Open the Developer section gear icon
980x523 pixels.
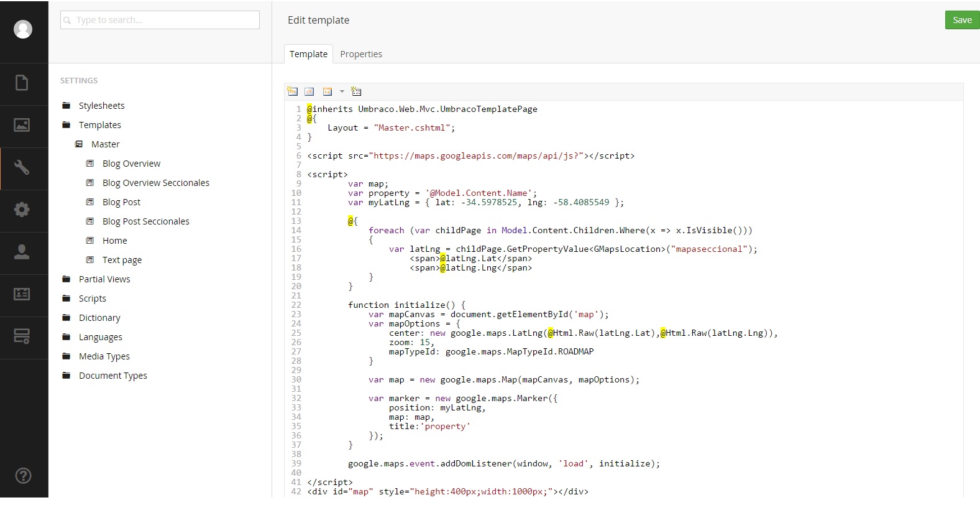click(x=22, y=210)
